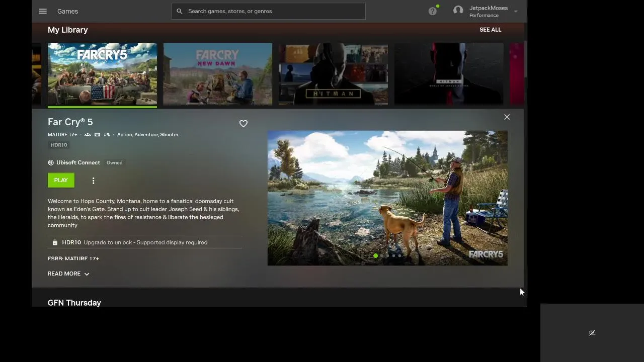Image resolution: width=644 pixels, height=362 pixels.
Task: Select the Far Cry New Dawn tile
Action: (217, 74)
